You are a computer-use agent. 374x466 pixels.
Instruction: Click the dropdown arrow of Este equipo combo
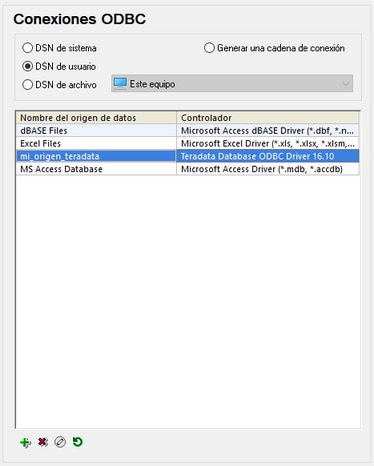coord(346,84)
